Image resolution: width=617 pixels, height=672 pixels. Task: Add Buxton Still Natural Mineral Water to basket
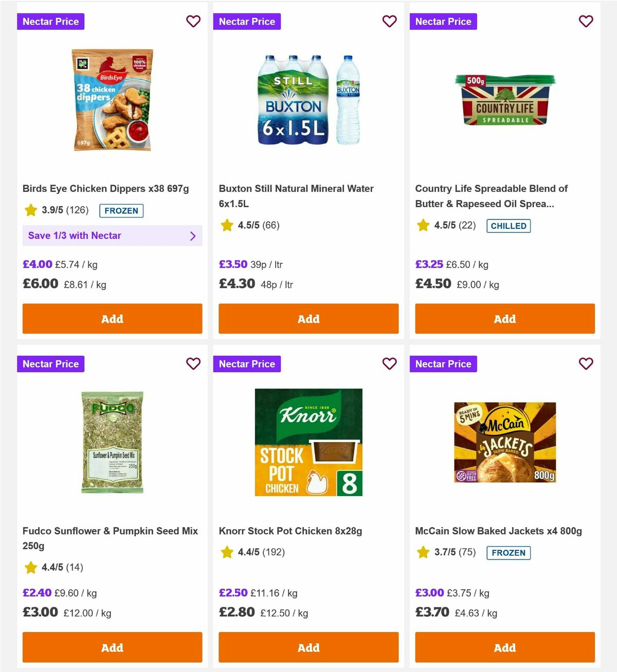click(308, 319)
